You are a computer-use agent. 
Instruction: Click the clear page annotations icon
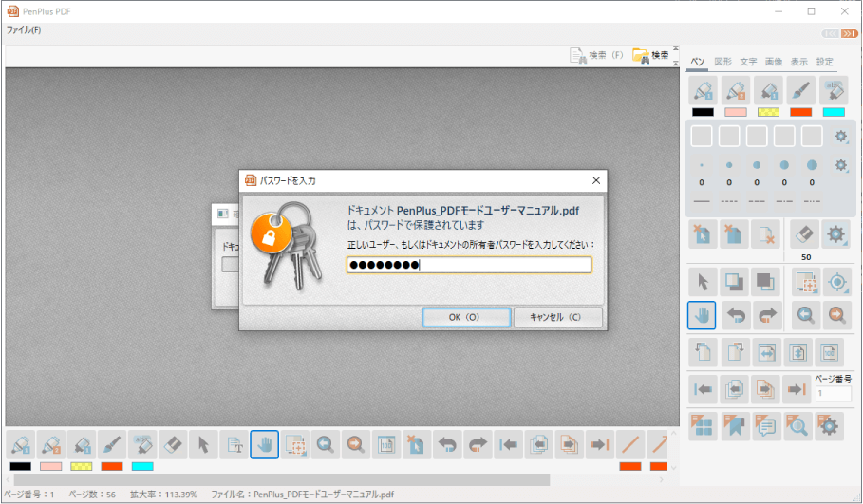point(733,233)
